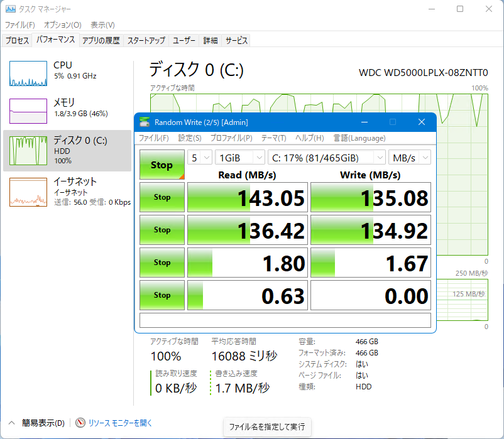This screenshot has width=504, height=439.
Task: Select the ディスク 0 (C:) sidebar entry
Action: 67,151
